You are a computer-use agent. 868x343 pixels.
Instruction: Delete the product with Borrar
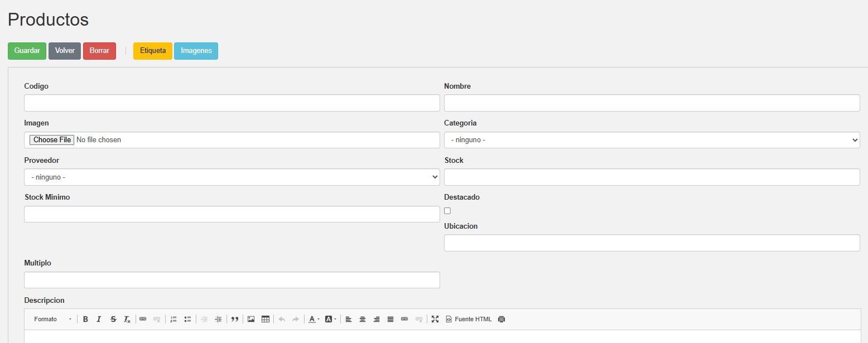[99, 51]
